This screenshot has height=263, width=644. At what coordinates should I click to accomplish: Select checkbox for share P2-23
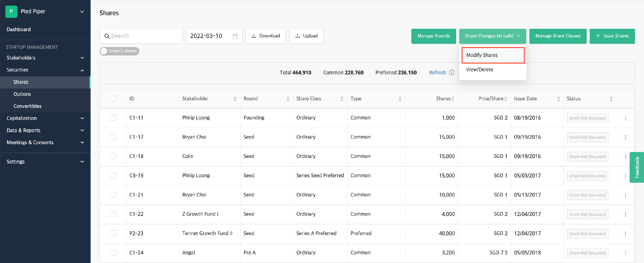point(113,233)
